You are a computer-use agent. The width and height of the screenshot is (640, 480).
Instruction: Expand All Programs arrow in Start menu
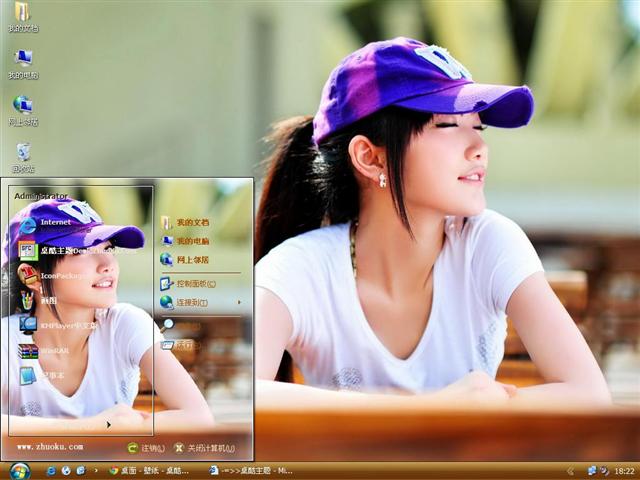(x=108, y=425)
